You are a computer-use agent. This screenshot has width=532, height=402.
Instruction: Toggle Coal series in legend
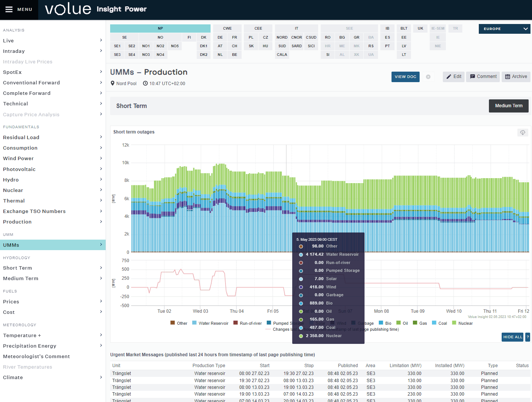point(442,323)
